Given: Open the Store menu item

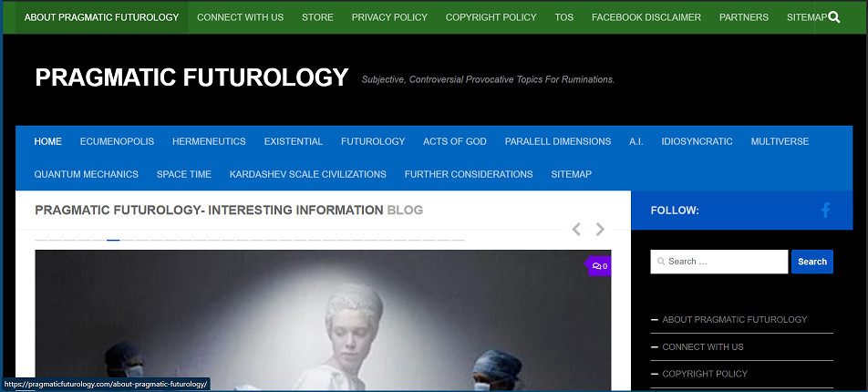Looking at the screenshot, I should coord(317,17).
